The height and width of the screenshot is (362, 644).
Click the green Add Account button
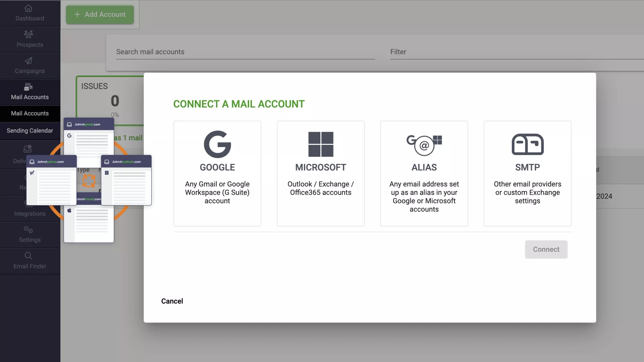[100, 14]
